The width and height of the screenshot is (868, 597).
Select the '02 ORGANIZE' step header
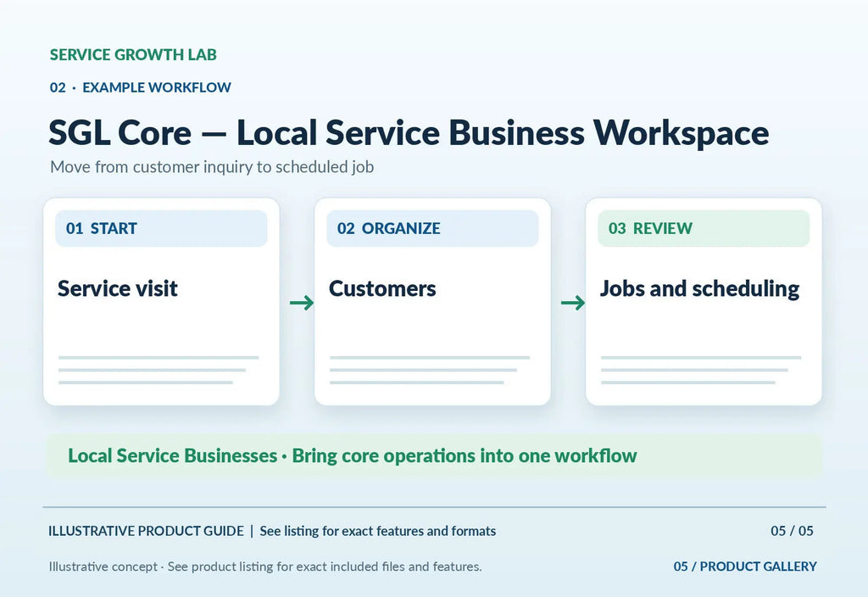pyautogui.click(x=432, y=228)
